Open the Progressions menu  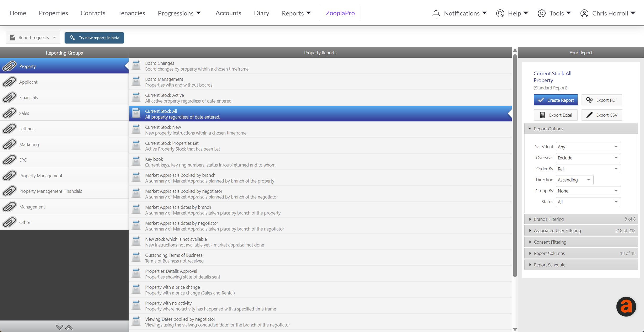coord(179,13)
